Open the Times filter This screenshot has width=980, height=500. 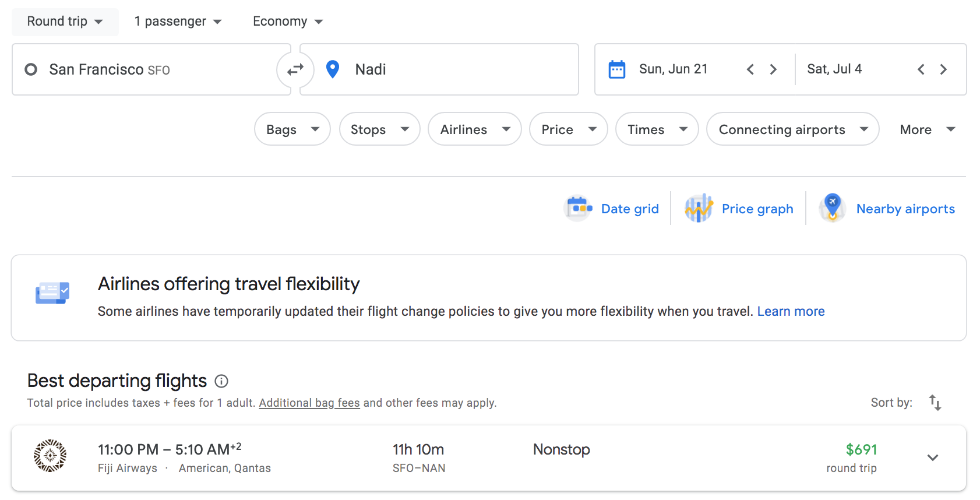point(657,129)
